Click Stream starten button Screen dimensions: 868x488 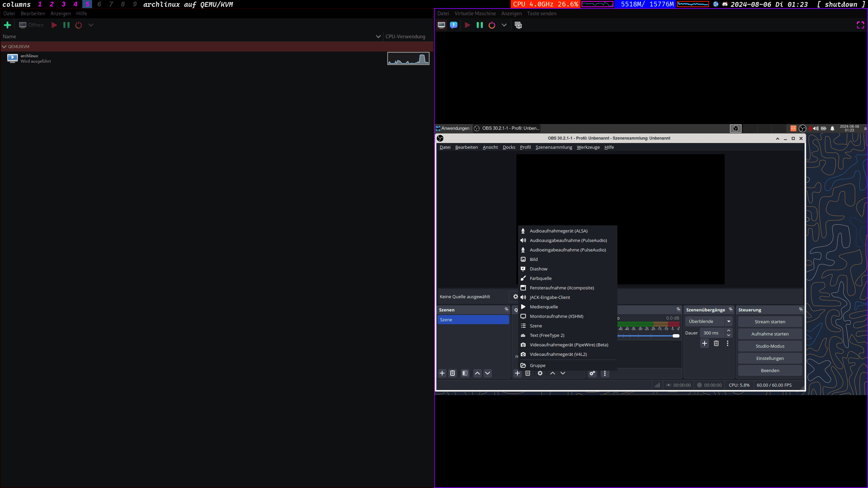click(x=770, y=322)
